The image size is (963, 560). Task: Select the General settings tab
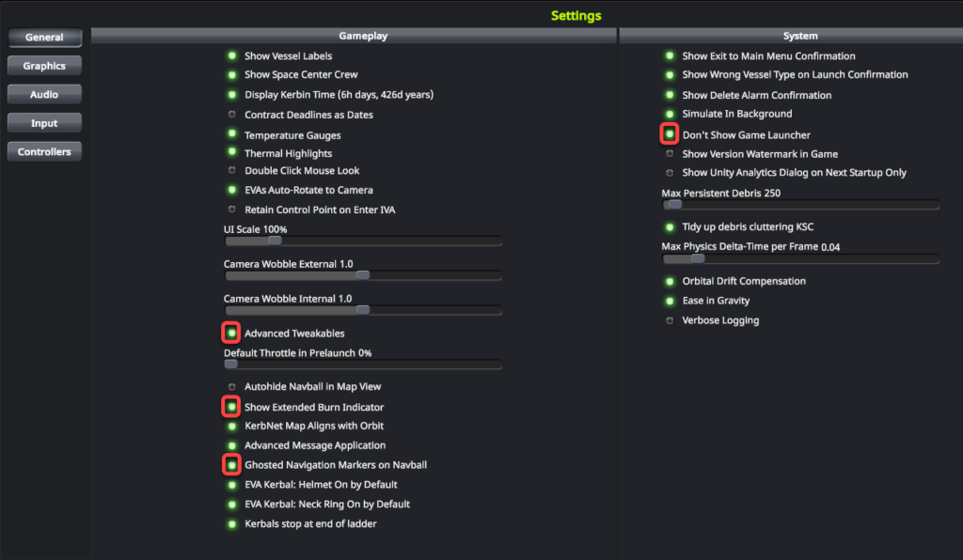pyautogui.click(x=44, y=37)
